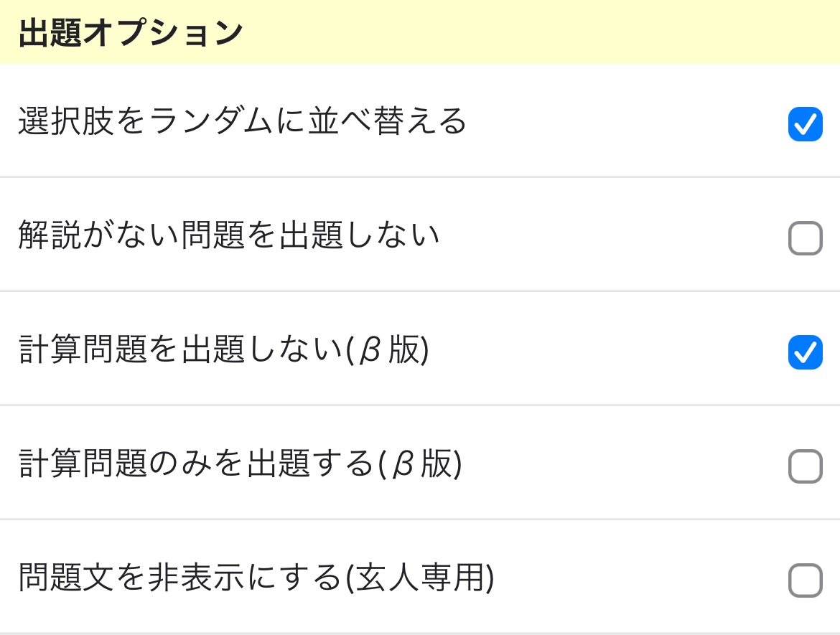Image resolution: width=840 pixels, height=635 pixels.
Task: Click the 計算問題のみを出題する label text
Action: coord(196,463)
